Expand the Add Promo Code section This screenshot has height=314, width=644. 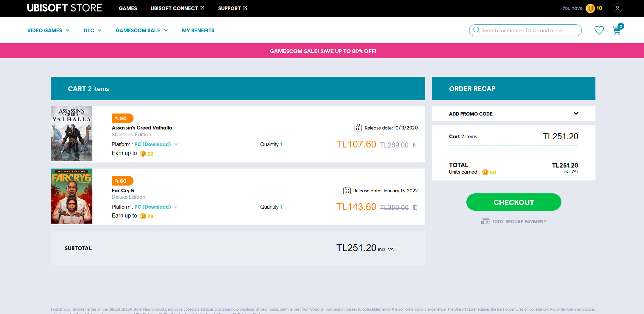(514, 114)
